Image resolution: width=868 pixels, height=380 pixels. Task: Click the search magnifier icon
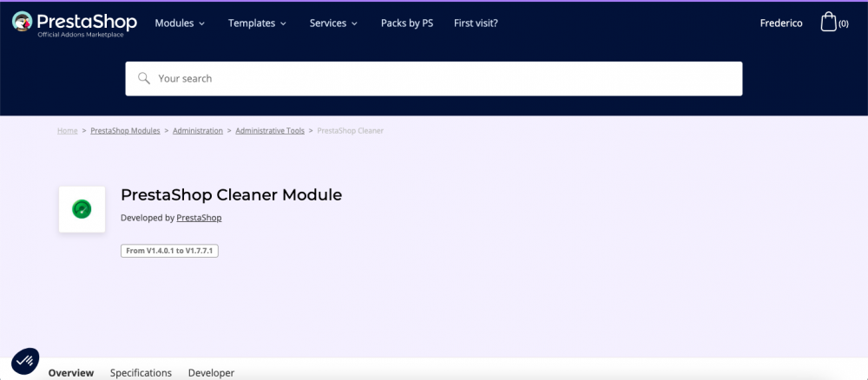click(144, 78)
